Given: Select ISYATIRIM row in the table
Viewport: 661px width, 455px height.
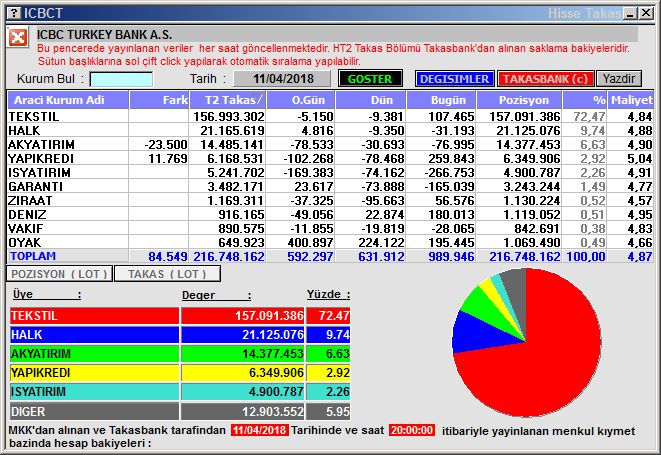Looking at the screenshot, I should point(330,172).
